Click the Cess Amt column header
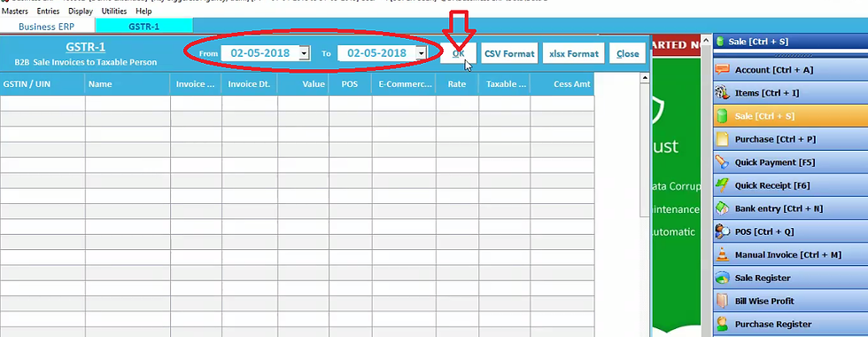 point(562,84)
